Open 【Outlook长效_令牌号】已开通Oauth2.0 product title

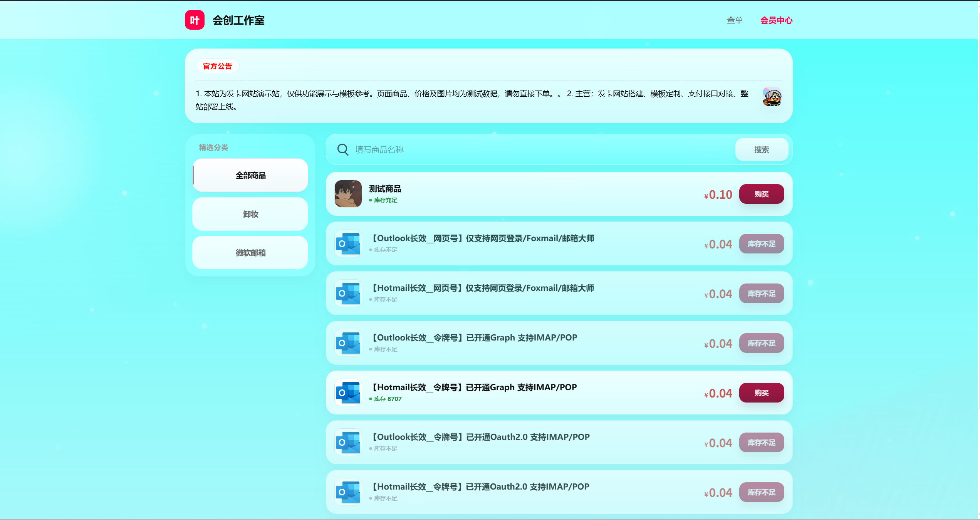(479, 437)
